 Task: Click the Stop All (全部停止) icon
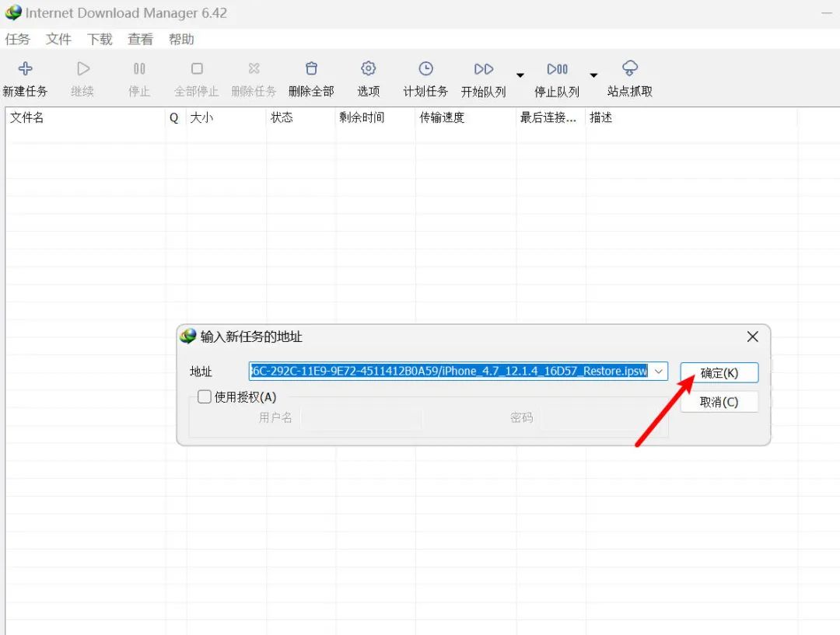[197, 68]
